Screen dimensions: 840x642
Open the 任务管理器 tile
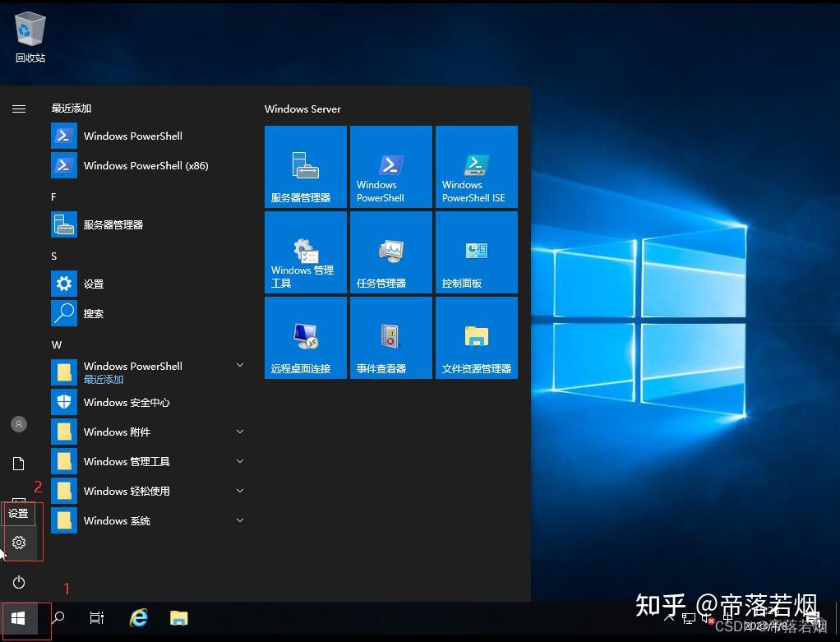(x=390, y=252)
